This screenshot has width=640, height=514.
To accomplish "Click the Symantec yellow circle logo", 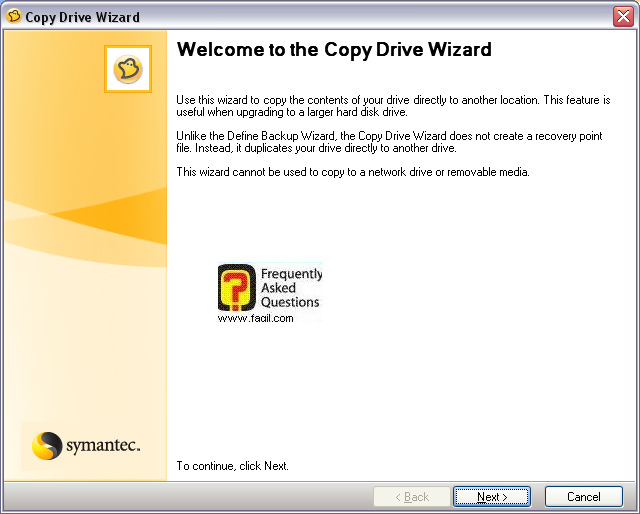I will (47, 445).
